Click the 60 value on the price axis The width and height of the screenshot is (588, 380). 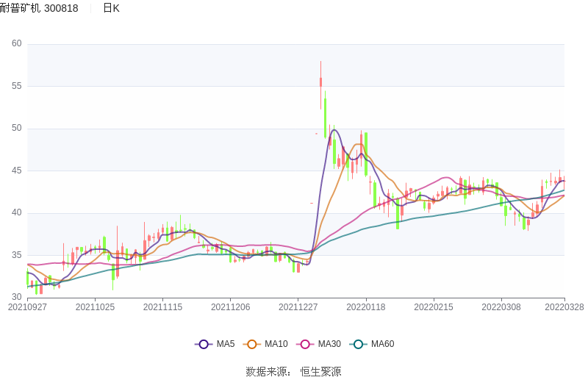(17, 43)
